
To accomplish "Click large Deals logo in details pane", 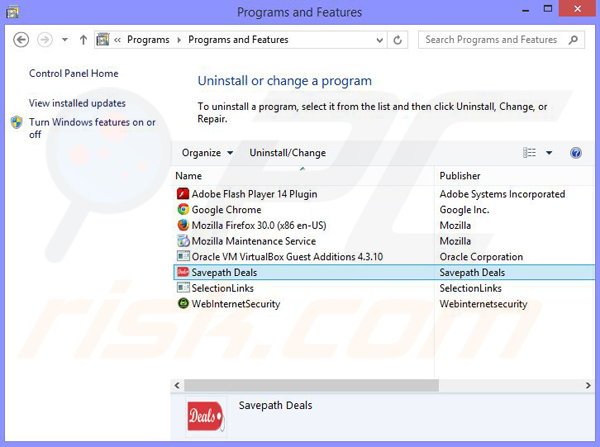I will 205,416.
